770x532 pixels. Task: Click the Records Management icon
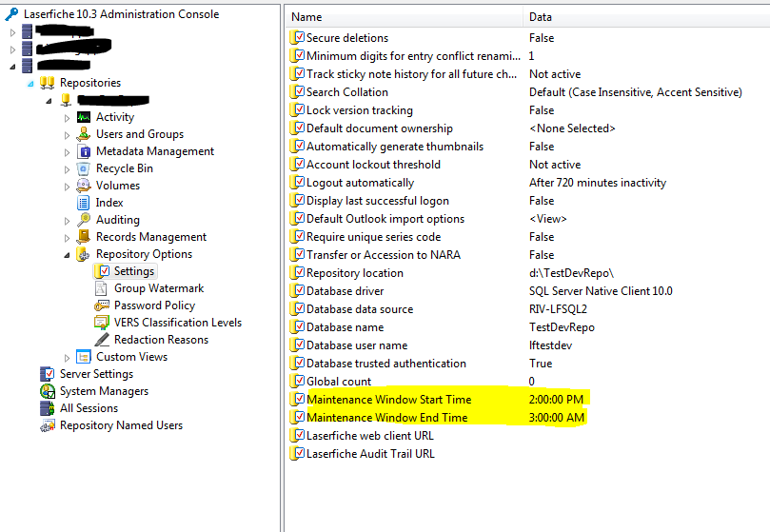click(84, 237)
